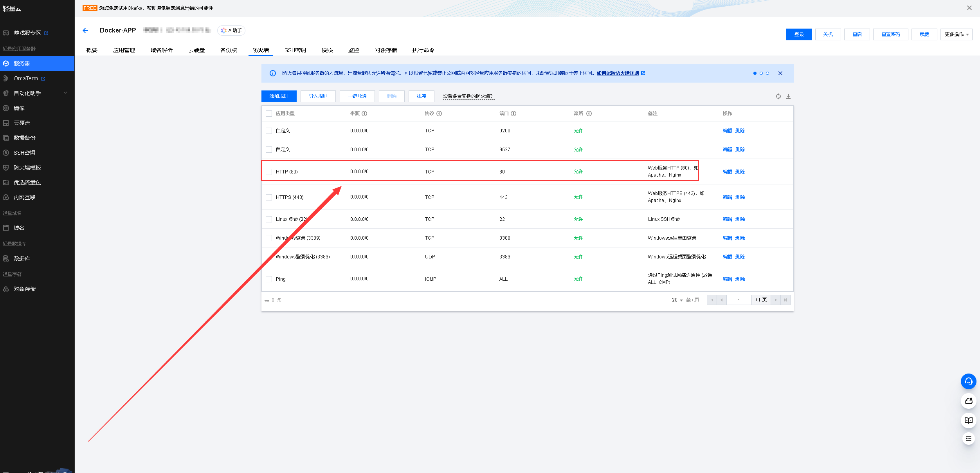This screenshot has width=980, height=473.
Task: Open the floating documentation book icon
Action: (x=968, y=421)
